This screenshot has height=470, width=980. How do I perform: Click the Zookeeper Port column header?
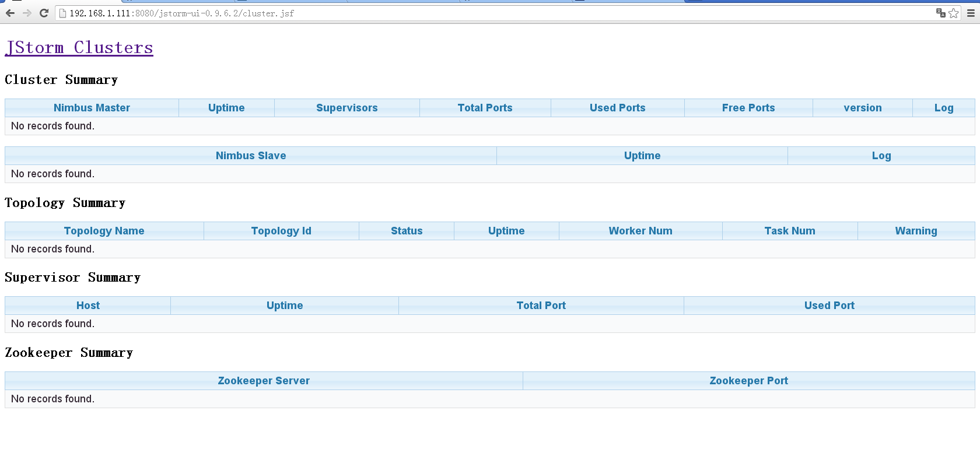(x=749, y=381)
